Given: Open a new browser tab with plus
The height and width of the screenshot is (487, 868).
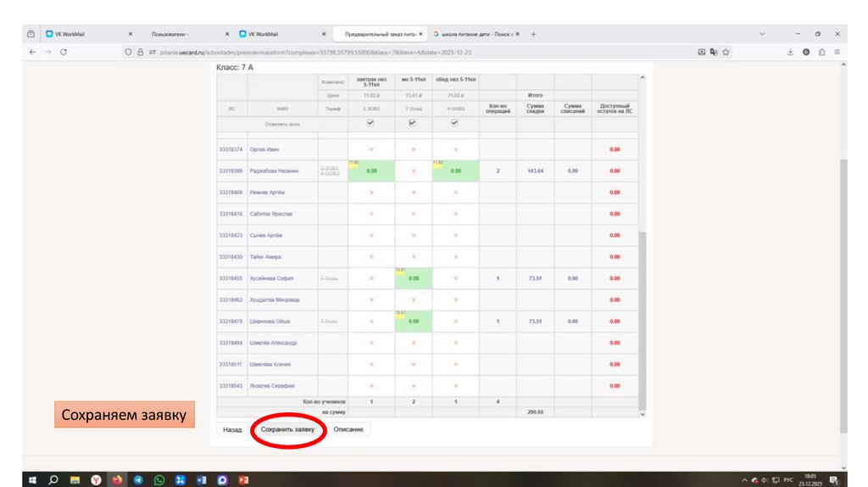Looking at the screenshot, I should tap(534, 34).
